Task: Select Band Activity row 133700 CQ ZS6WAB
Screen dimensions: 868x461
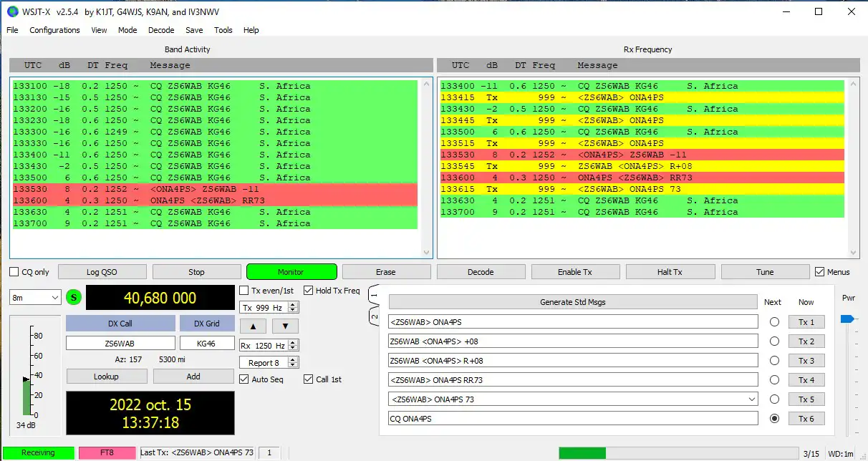Action: pyautogui.click(x=214, y=223)
